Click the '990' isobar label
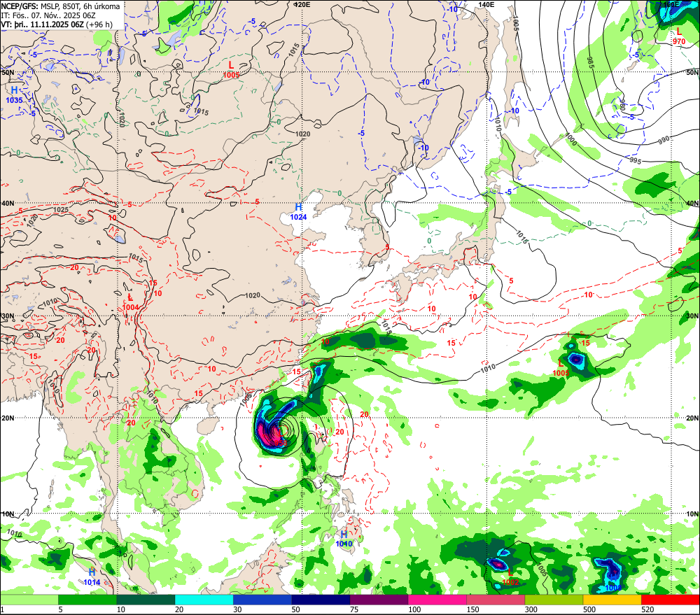The width and height of the screenshot is (700, 615). click(x=664, y=140)
